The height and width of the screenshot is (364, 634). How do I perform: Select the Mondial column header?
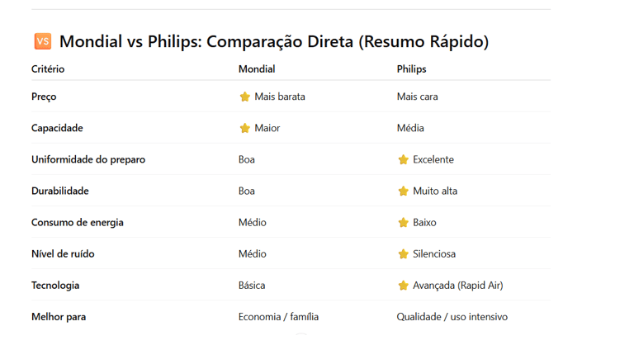point(257,69)
